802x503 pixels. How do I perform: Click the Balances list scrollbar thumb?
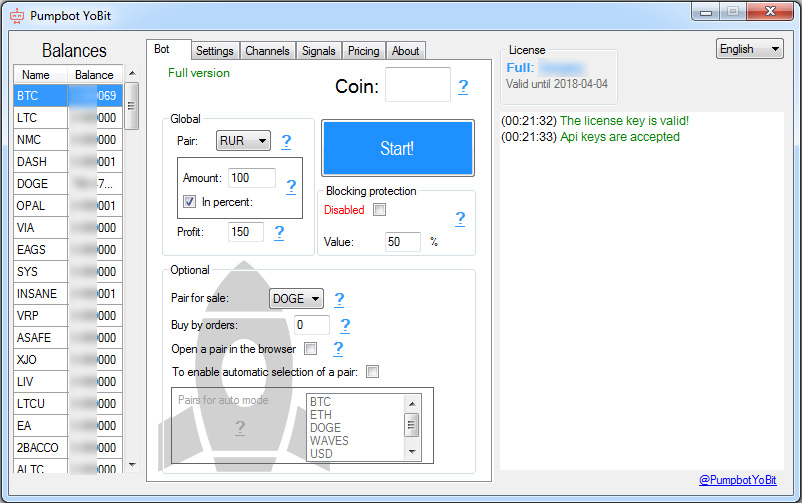point(132,106)
